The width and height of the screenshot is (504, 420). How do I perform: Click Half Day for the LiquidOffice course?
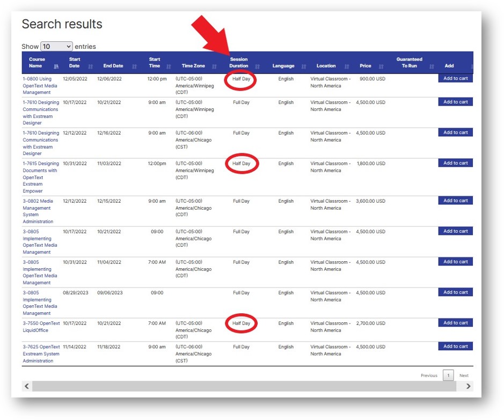pos(241,323)
